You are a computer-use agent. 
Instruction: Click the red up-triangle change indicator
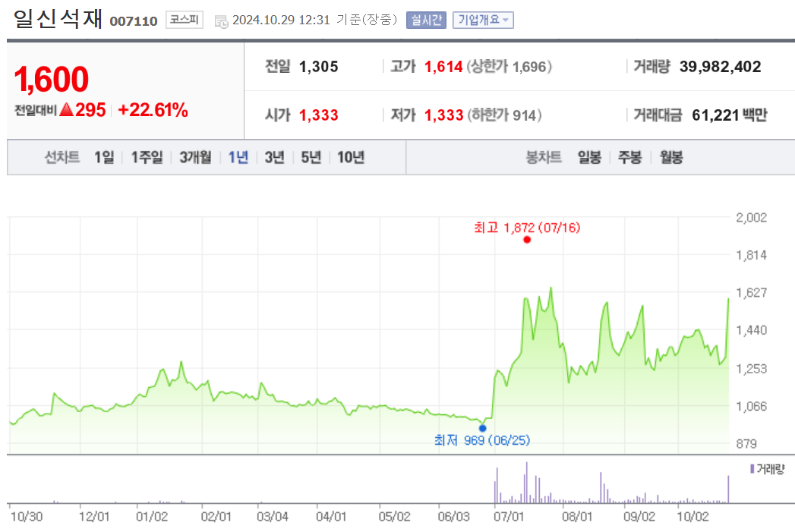tap(66, 109)
